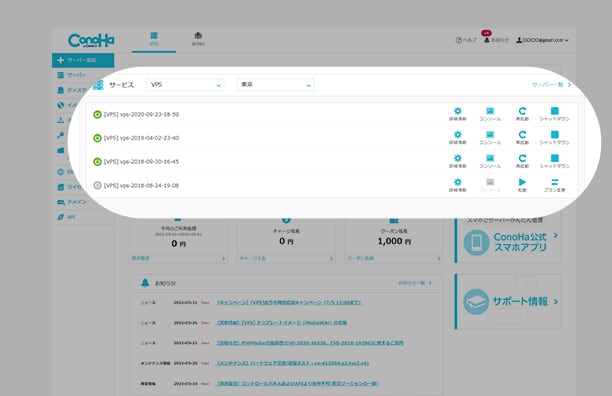
Task: Open notifications with red badge in header
Action: (496, 39)
